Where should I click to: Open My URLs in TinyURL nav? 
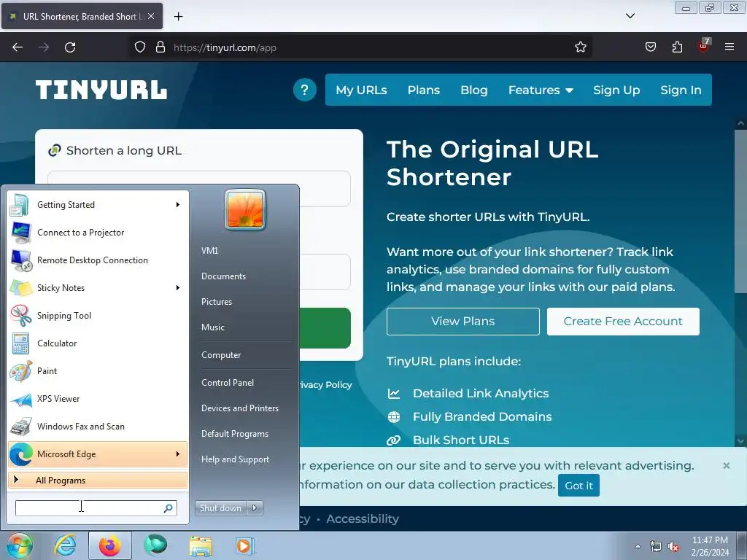(361, 90)
